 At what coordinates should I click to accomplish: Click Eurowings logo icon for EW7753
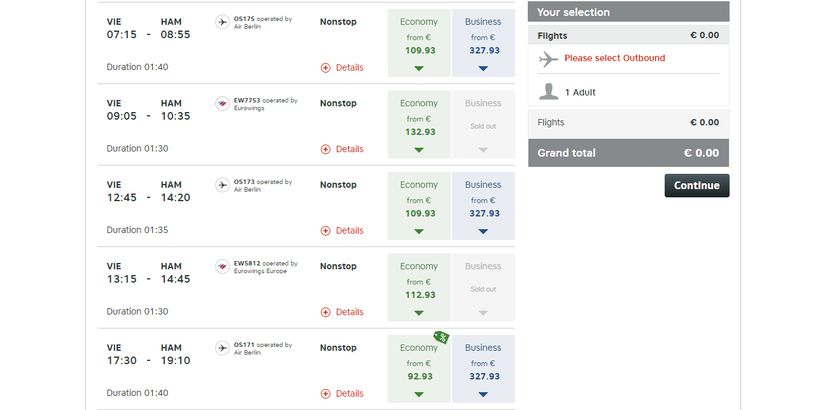point(222,103)
